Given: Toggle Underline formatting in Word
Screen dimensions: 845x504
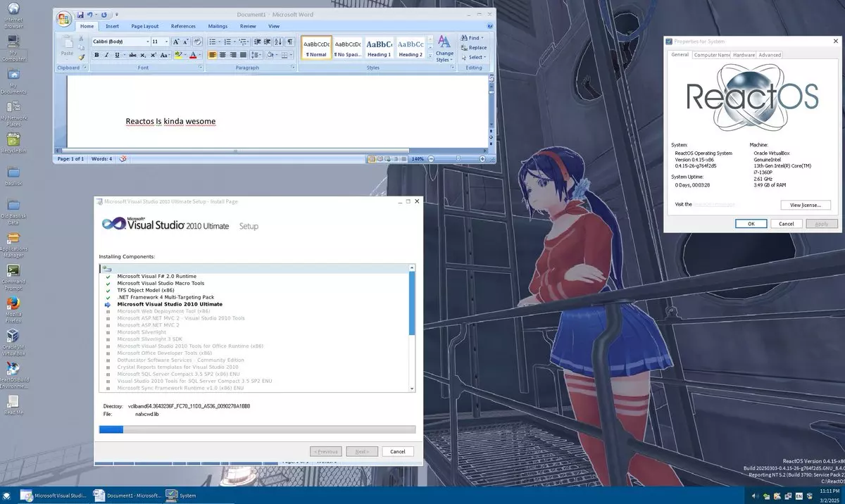Looking at the screenshot, I should pyautogui.click(x=117, y=55).
